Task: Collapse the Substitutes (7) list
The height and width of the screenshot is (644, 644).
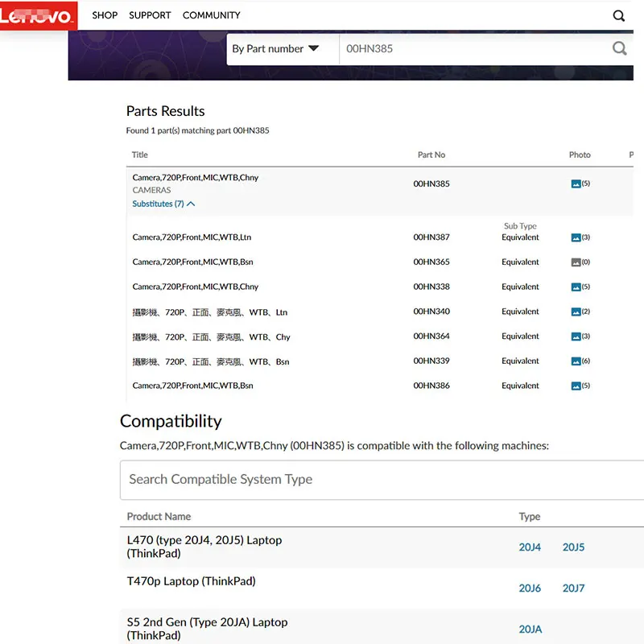Action: 163,204
